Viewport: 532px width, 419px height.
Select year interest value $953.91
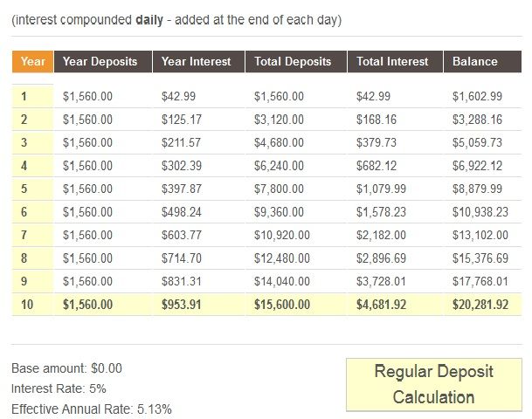coord(186,304)
